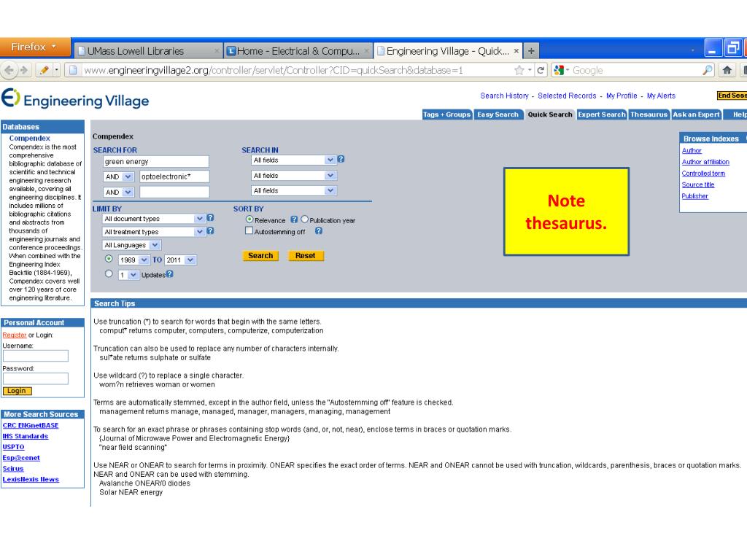
Task: Click the Google search magnifier icon
Action: (708, 70)
